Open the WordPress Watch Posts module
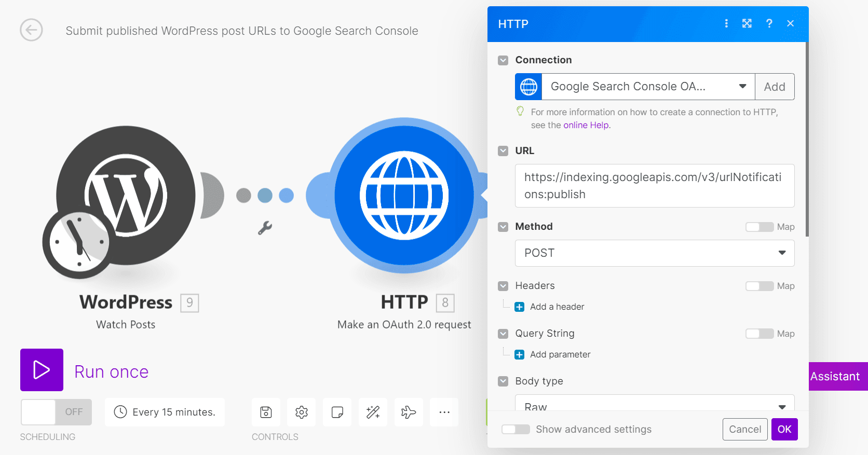 tap(126, 196)
